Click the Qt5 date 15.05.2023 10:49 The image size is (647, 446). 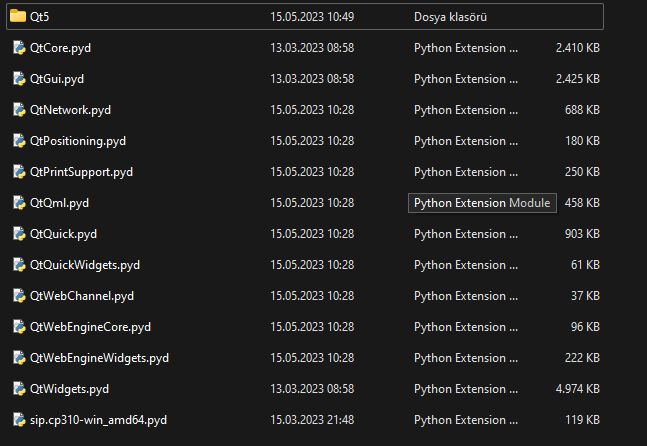[312, 17]
